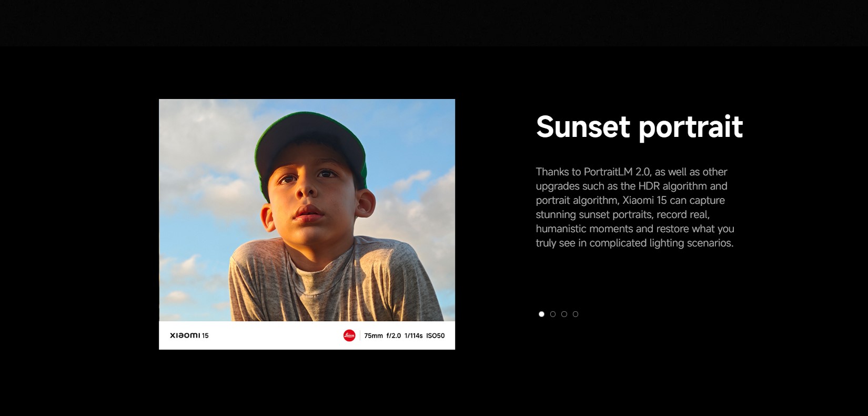Open the sunset portrait sample photo
This screenshot has width=868, height=416.
coord(307,211)
